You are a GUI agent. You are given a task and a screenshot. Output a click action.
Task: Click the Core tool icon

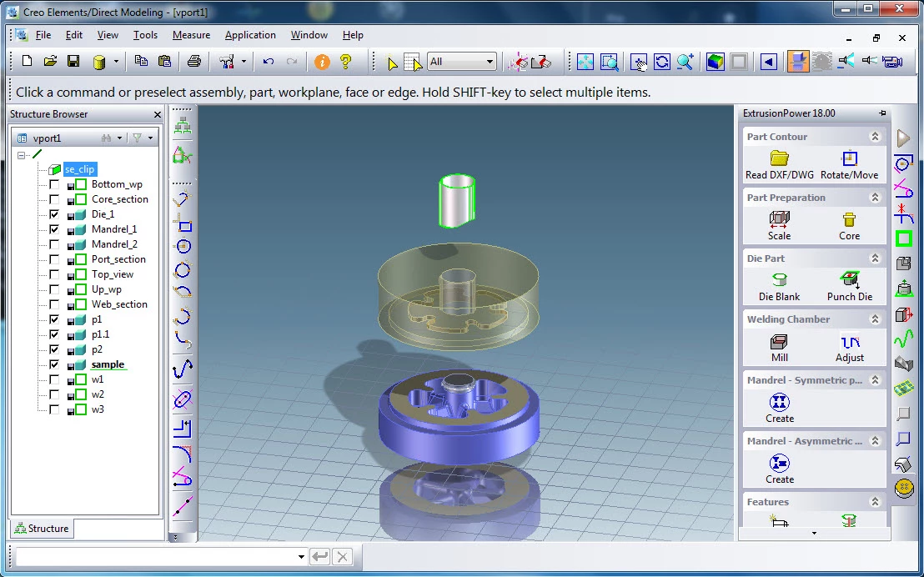[x=849, y=219]
